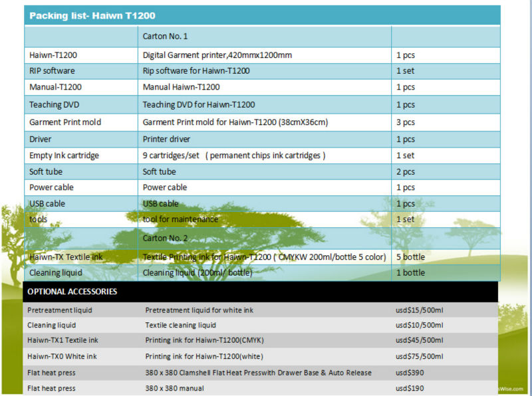
Task: Click the 'usd$15/500ml' price
Action: pos(420,310)
